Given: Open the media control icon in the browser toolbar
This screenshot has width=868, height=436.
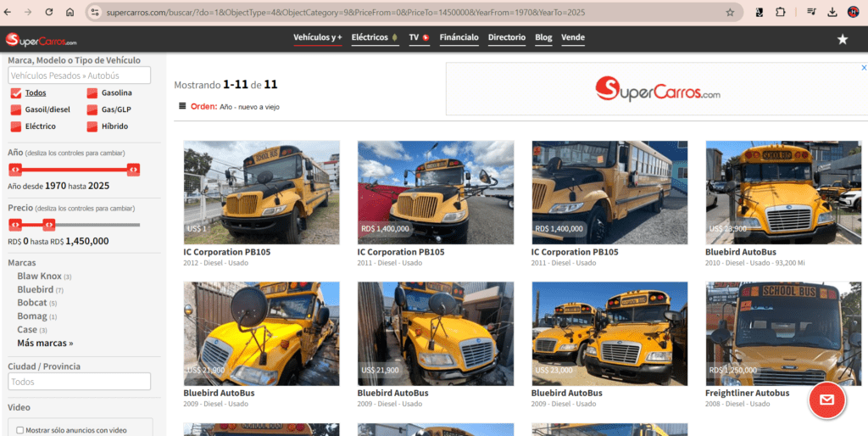Looking at the screenshot, I should (x=811, y=12).
